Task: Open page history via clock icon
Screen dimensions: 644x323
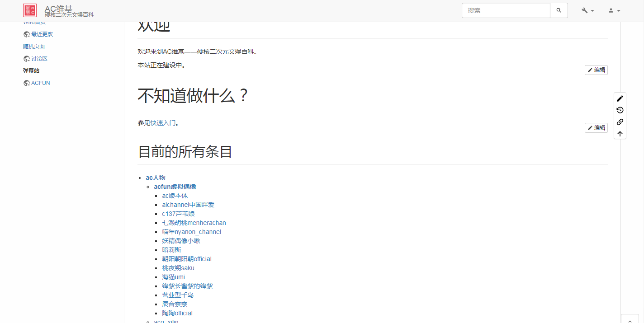Action: pyautogui.click(x=620, y=110)
